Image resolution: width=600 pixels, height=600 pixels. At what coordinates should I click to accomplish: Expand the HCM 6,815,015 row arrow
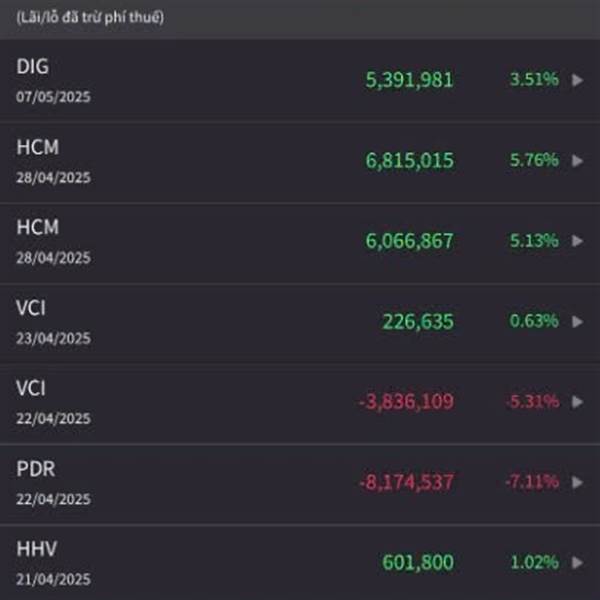(577, 161)
